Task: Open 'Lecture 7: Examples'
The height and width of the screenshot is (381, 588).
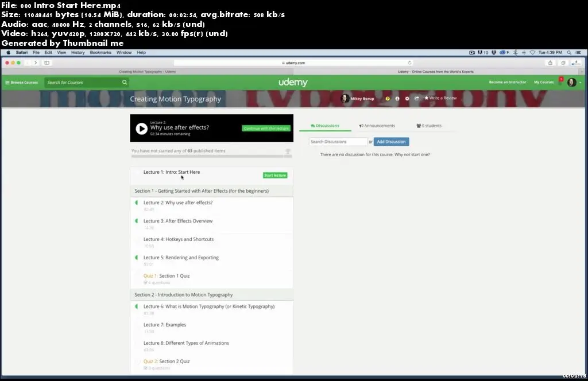Action: click(x=165, y=325)
